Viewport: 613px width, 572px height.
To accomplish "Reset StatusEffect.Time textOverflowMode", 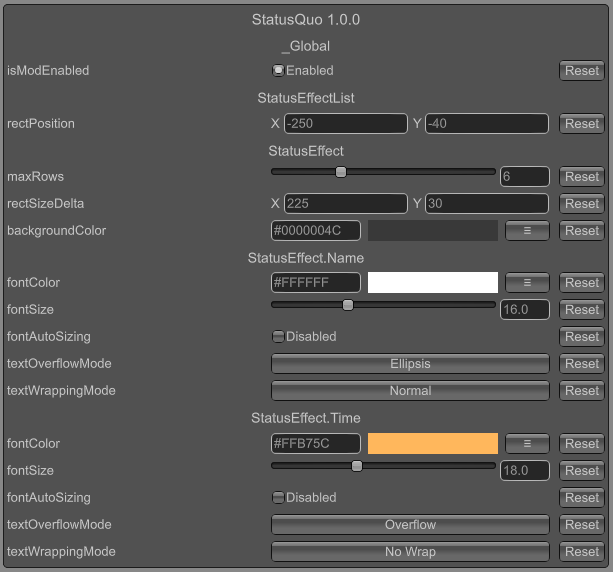I will (582, 525).
